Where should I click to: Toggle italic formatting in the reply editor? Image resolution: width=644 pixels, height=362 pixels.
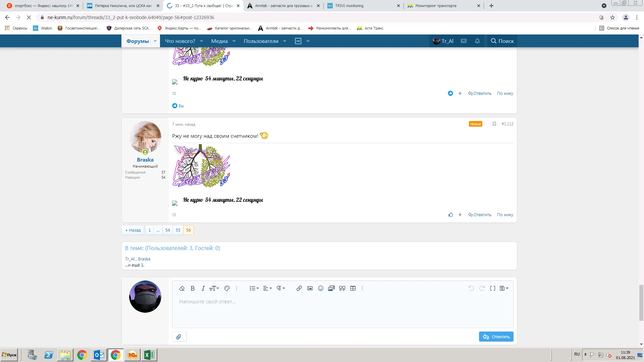203,288
